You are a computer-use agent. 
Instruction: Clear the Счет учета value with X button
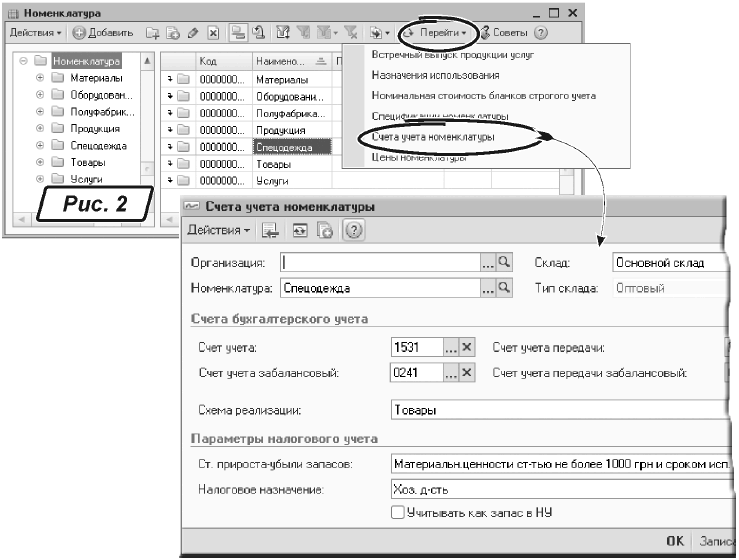point(467,347)
